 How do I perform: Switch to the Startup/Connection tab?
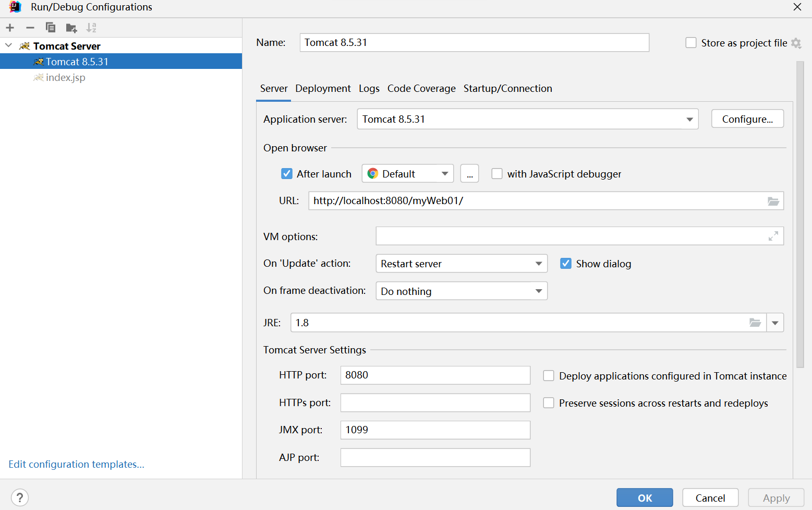(508, 88)
